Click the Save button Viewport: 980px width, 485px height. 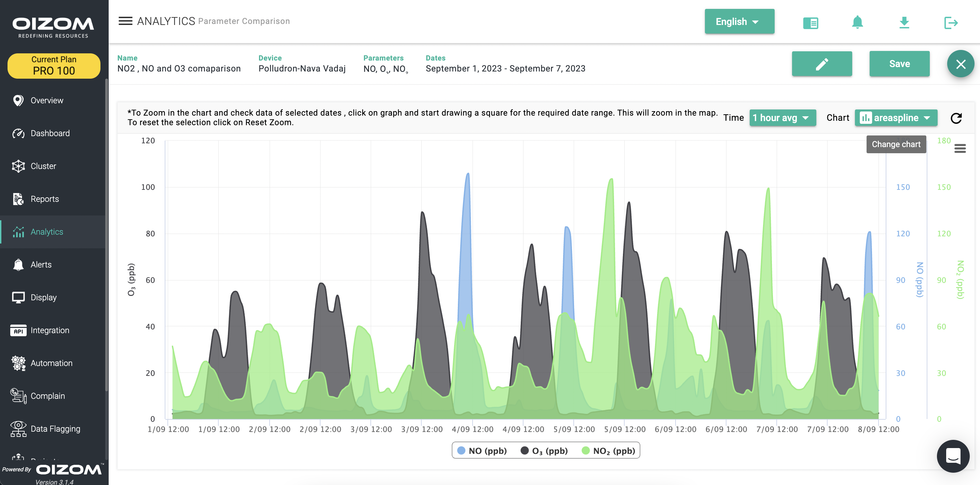(x=899, y=64)
